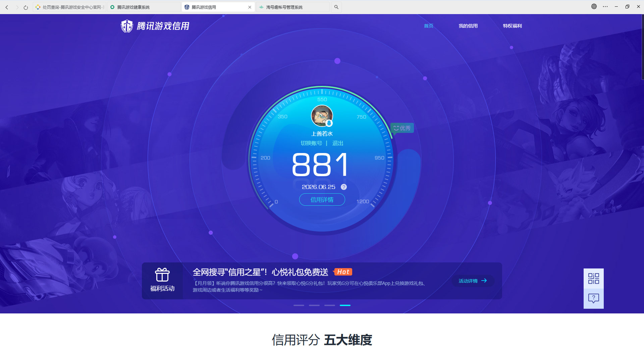Reload the page with the refresh icon
Image resolution: width=644 pixels, height=349 pixels.
26,7
